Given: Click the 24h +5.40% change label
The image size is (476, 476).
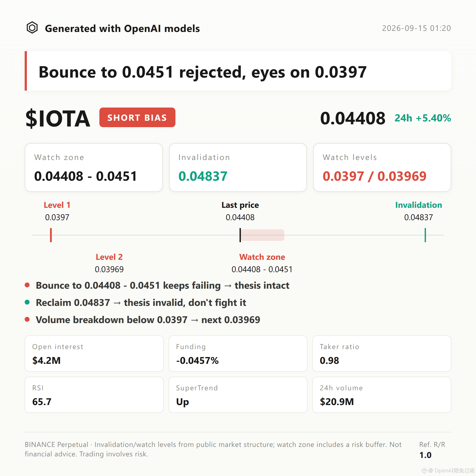Looking at the screenshot, I should [x=423, y=118].
